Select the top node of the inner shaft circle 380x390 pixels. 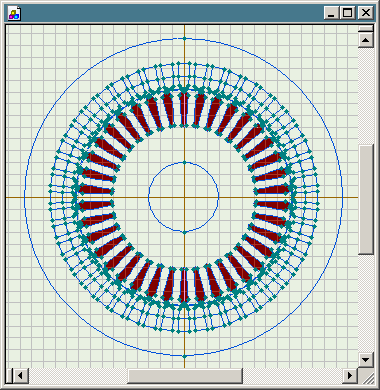(184, 163)
